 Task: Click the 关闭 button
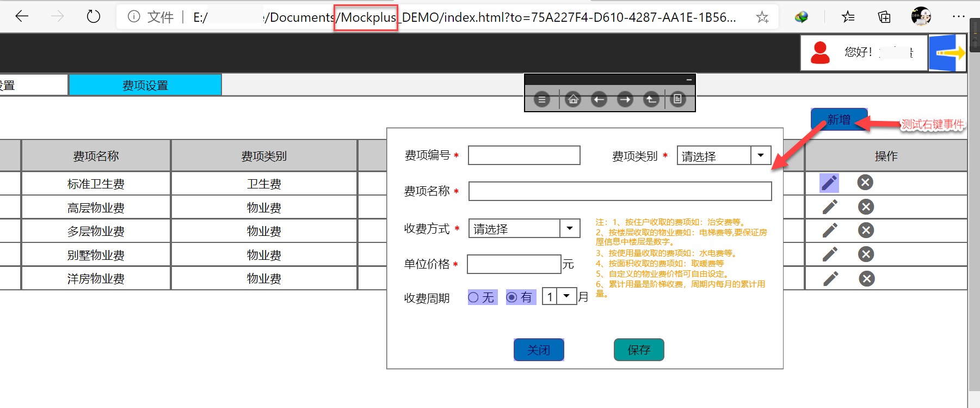[x=539, y=350]
